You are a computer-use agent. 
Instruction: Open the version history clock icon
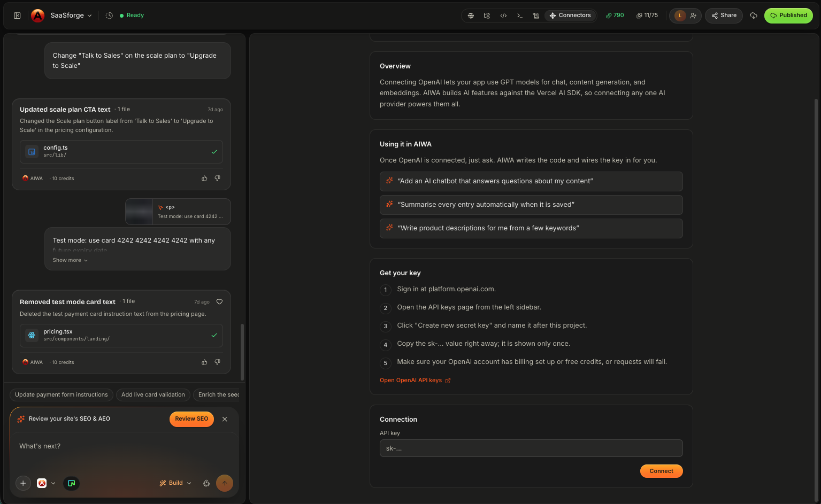click(109, 15)
